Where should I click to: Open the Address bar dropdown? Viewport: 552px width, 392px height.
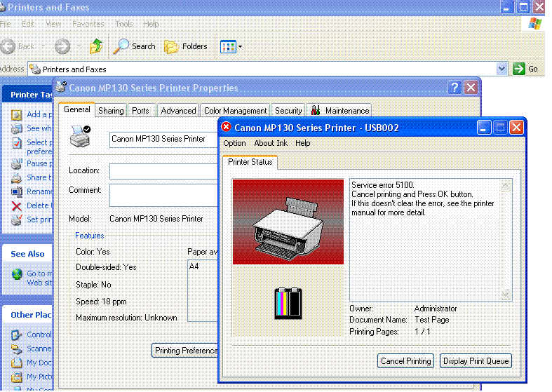(501, 69)
